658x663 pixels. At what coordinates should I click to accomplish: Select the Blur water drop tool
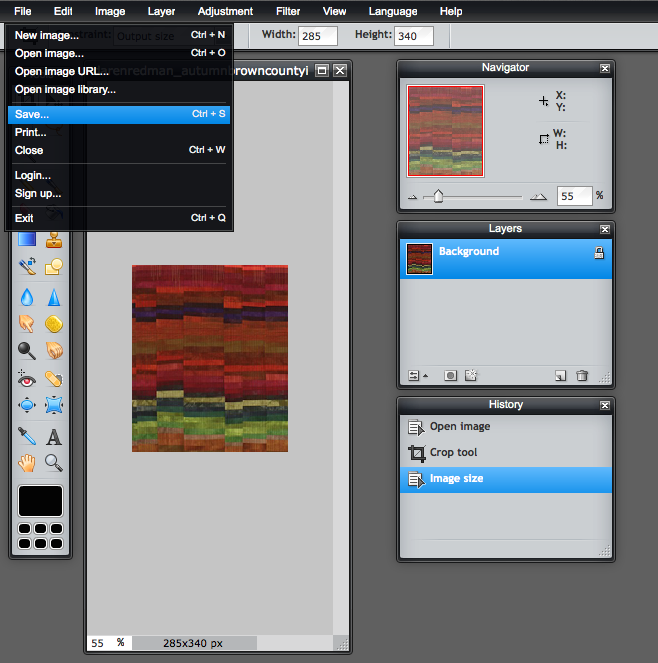[27, 297]
